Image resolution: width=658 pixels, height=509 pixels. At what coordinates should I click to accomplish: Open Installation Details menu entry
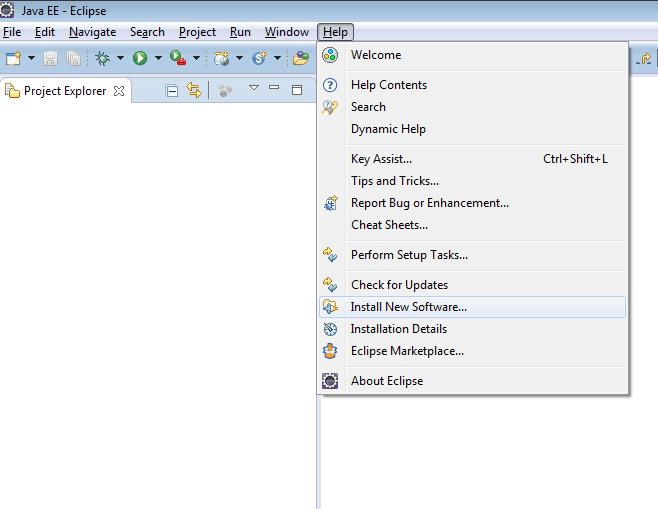coord(473,329)
